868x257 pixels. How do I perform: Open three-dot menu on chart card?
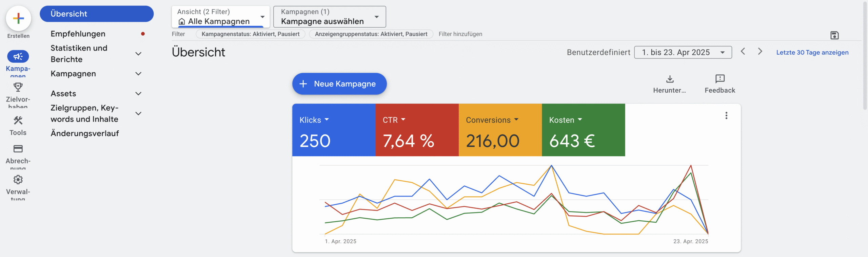coord(726,115)
